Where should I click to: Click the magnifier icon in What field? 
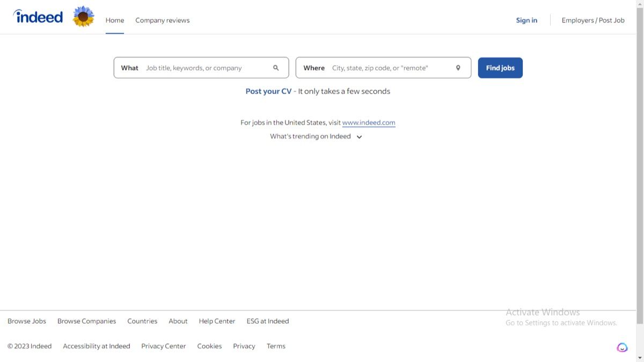coord(276,68)
